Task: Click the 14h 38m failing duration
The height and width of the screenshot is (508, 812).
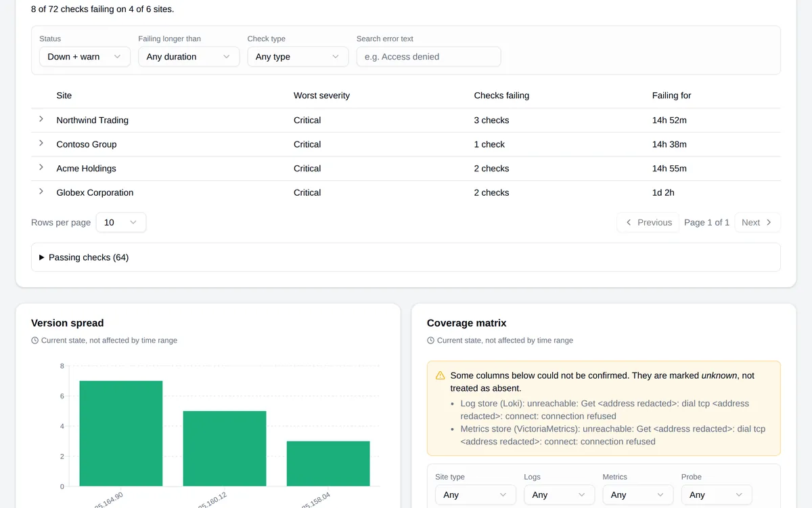Action: pos(669,144)
